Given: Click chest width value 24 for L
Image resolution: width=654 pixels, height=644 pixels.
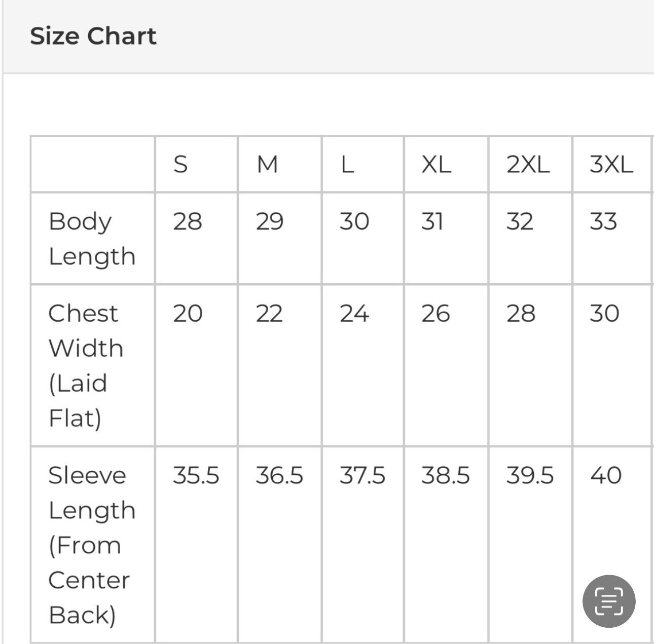Looking at the screenshot, I should tap(354, 313).
